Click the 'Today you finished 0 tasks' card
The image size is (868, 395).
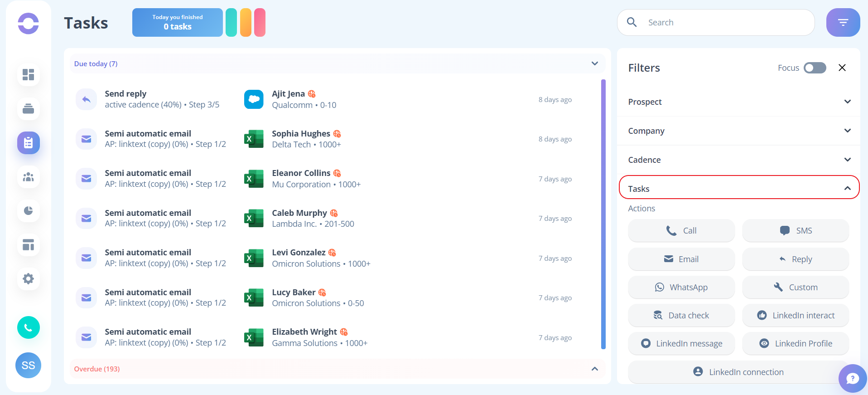click(178, 22)
